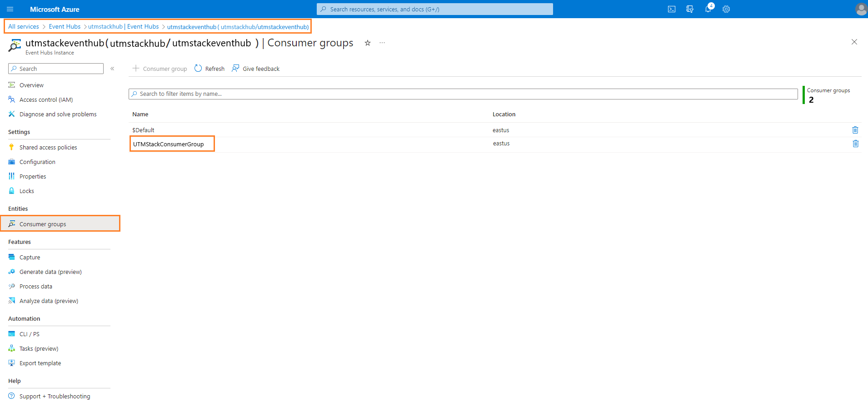
Task: Open Access control (IAM) page
Action: [46, 99]
